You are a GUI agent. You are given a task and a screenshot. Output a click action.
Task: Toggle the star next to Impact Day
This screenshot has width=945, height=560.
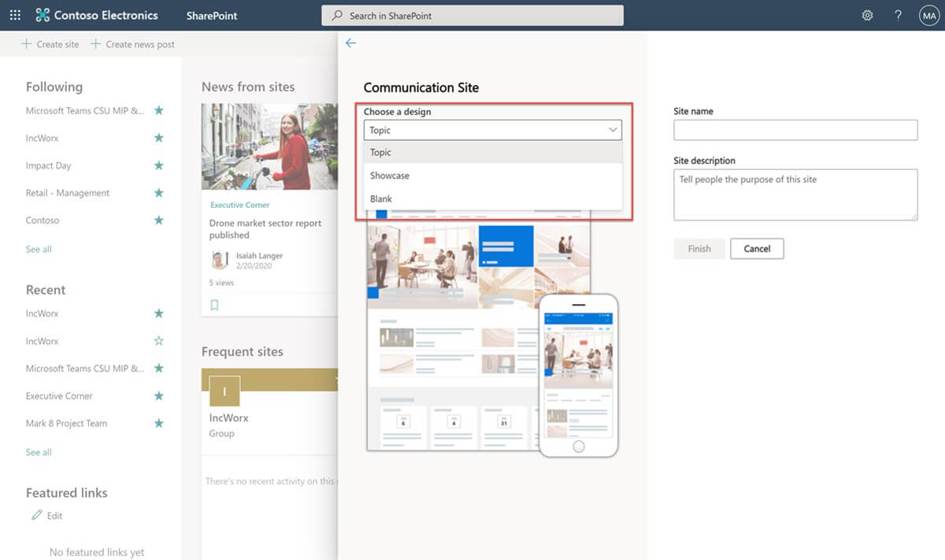[159, 165]
